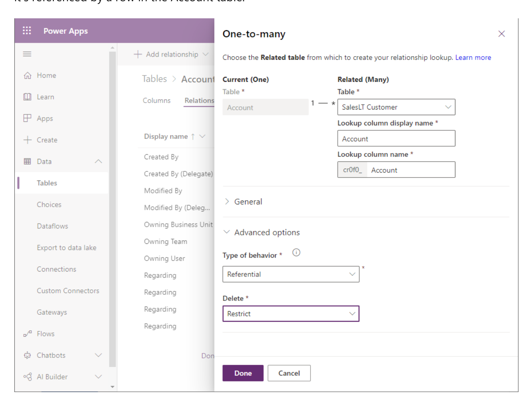Click the Display name column header
The width and height of the screenshot is (532, 399).
[166, 136]
